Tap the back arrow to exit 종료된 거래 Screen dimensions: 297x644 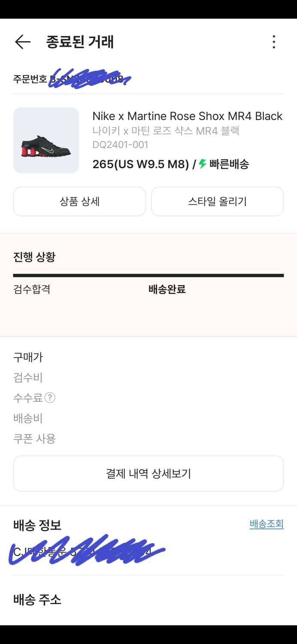click(x=22, y=42)
